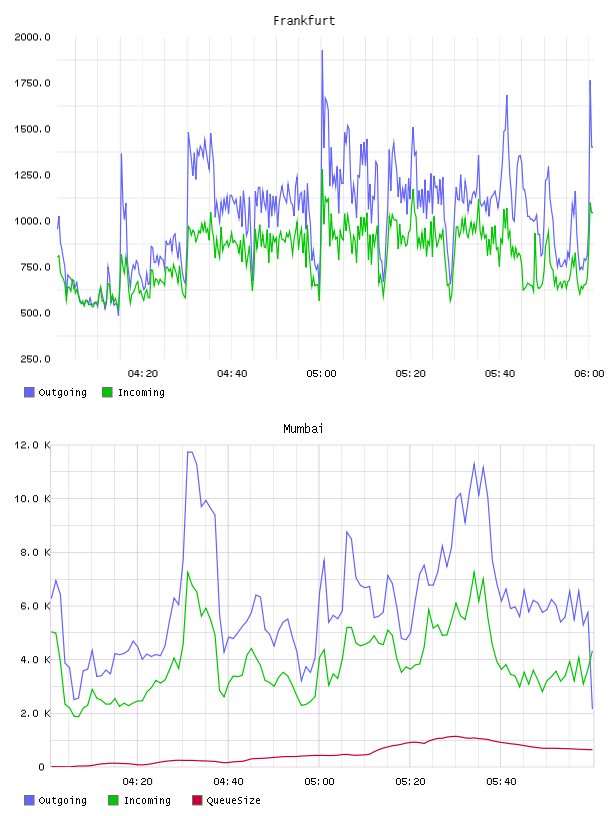Click the 05:20 time label on Mumbai chart
The height and width of the screenshot is (816, 608).
coord(410,782)
